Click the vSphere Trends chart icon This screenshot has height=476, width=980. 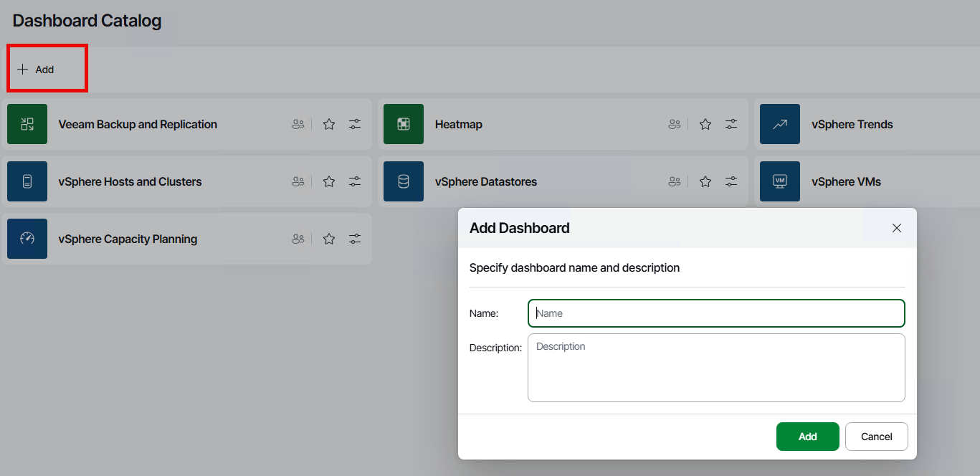(780, 124)
